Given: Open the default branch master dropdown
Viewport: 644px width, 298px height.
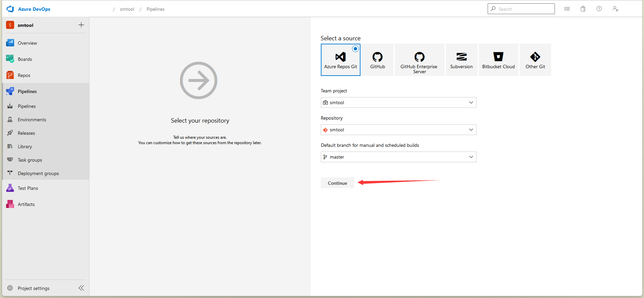Looking at the screenshot, I should pyautogui.click(x=398, y=157).
